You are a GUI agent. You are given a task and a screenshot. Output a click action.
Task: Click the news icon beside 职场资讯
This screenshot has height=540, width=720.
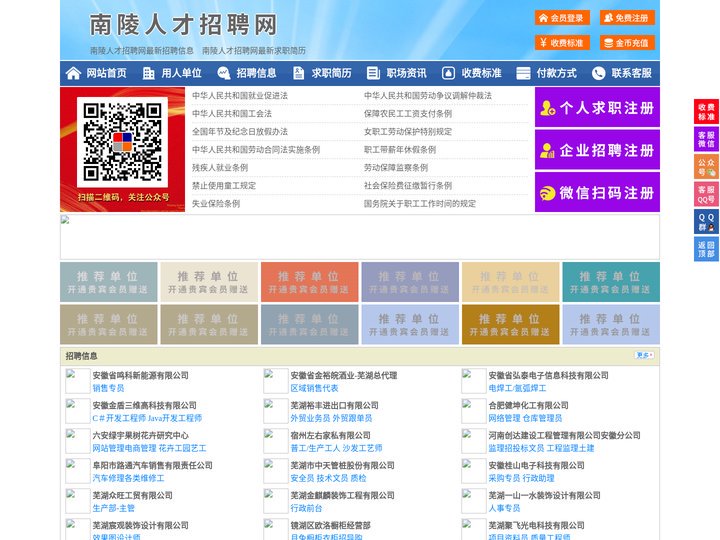[373, 73]
